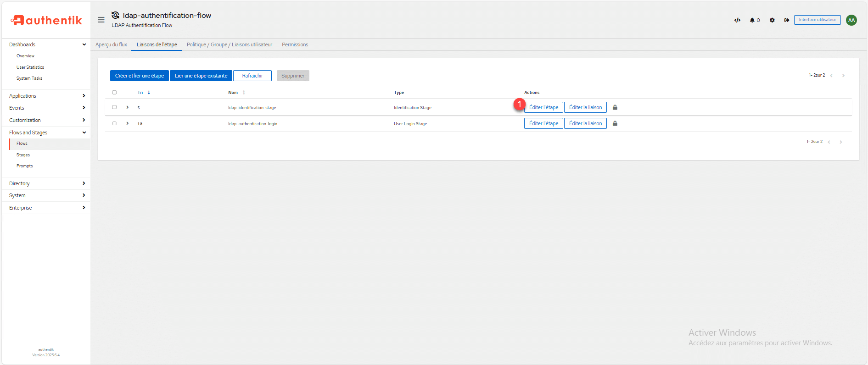Click the sign-out icon in header
The width and height of the screenshot is (868, 365).
(786, 20)
